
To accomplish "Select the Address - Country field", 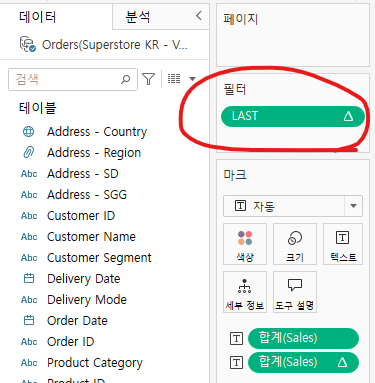I will pyautogui.click(x=97, y=132).
